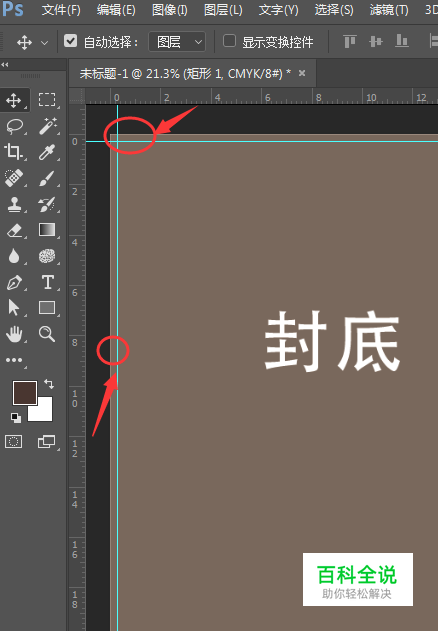Align vertical centers in options bar
The height and width of the screenshot is (631, 438).
pos(376,41)
